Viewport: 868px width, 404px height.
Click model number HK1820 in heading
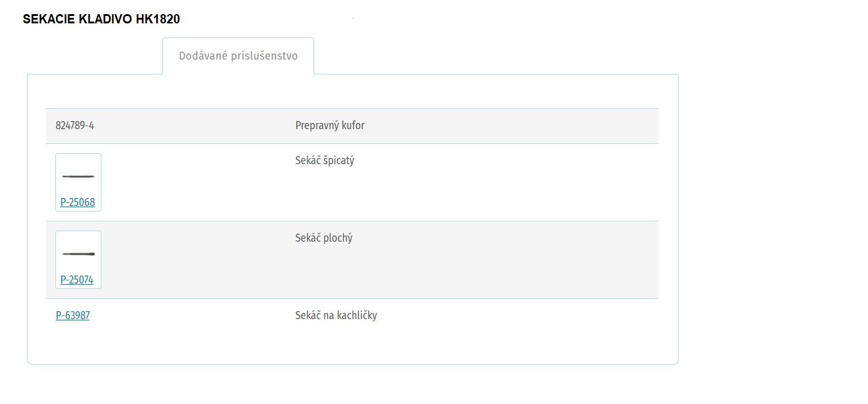pos(158,19)
